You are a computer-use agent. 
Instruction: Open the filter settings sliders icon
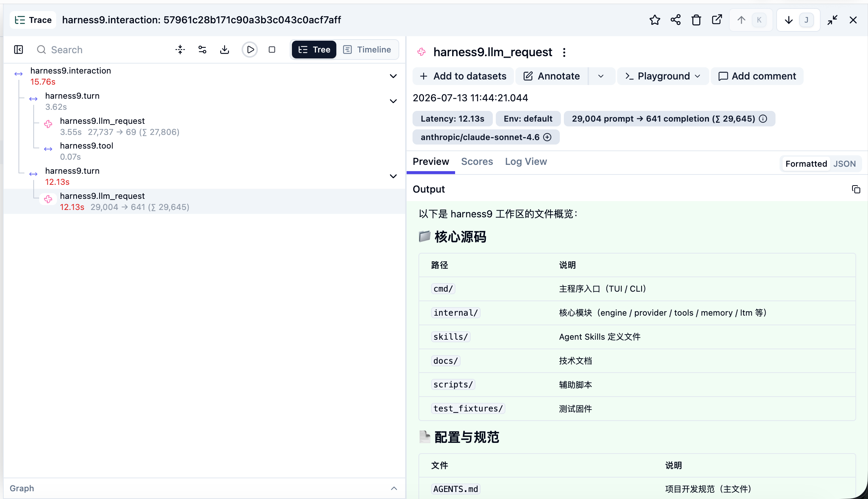tap(202, 50)
